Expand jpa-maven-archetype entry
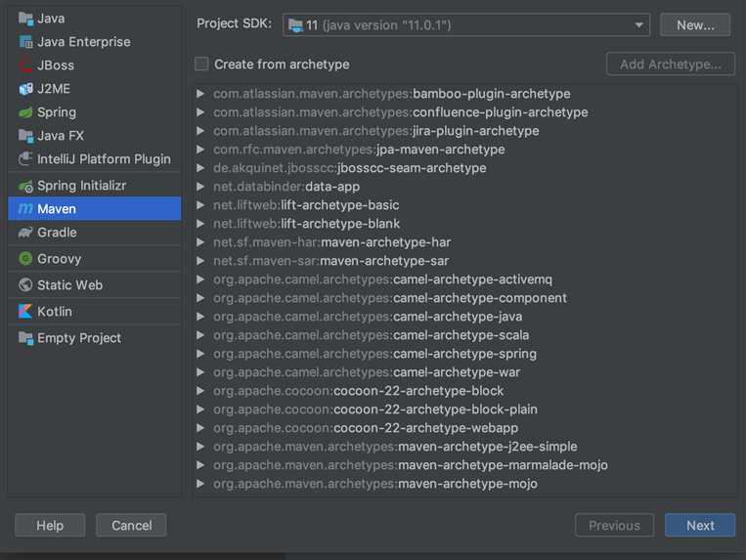 200,150
